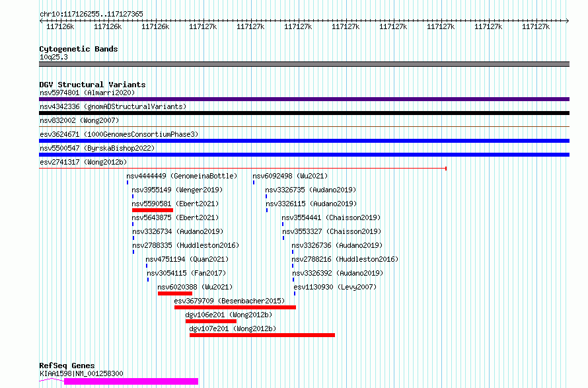This screenshot has width=588, height=388.
Task: Click the nsv832002 (Wong2007) label
Action: [79, 120]
